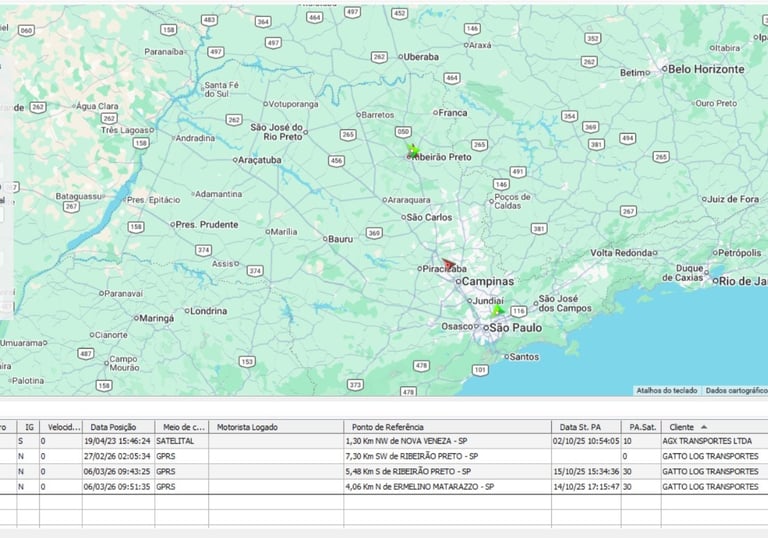The width and height of the screenshot is (768, 538).
Task: Click the Belo Horizonte city label on map
Action: (706, 70)
